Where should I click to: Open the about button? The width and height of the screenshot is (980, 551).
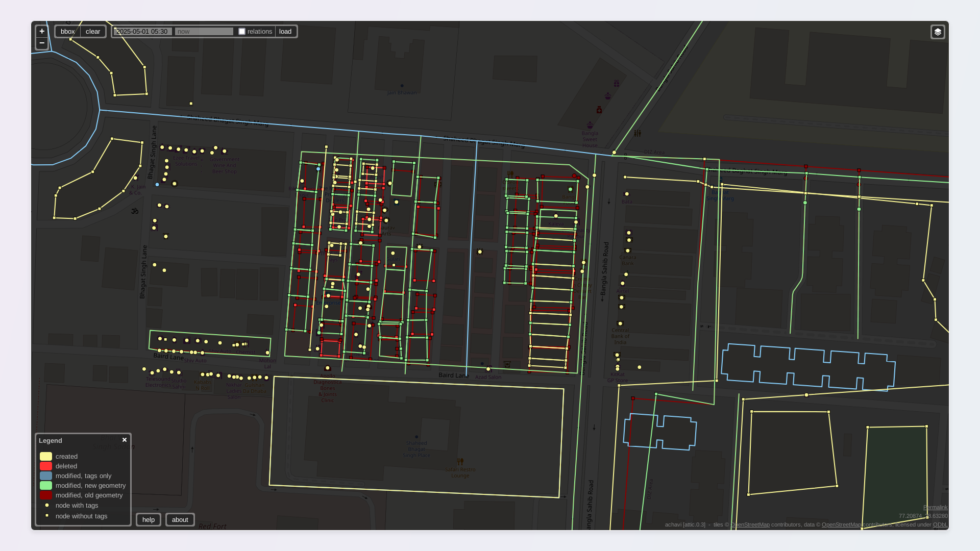180,519
